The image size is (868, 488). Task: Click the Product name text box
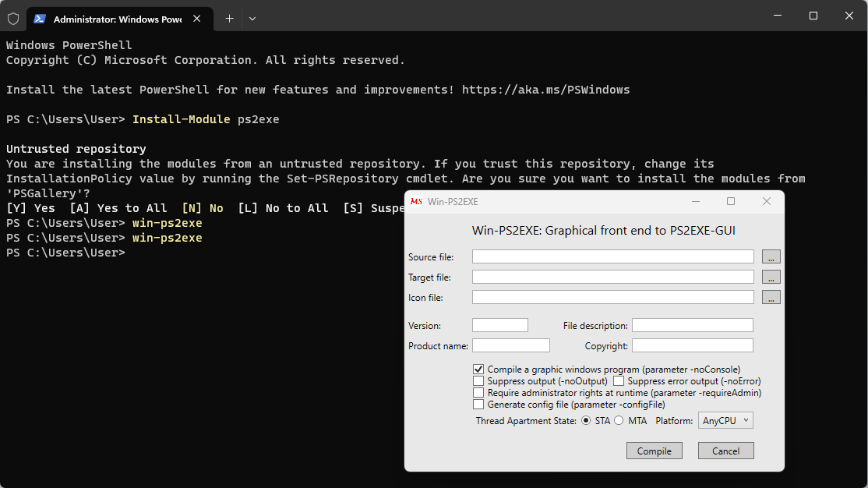pyautogui.click(x=511, y=345)
